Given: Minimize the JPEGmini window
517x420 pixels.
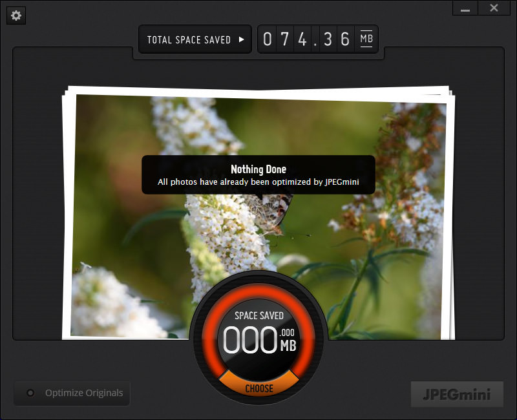Looking at the screenshot, I should pos(465,8).
